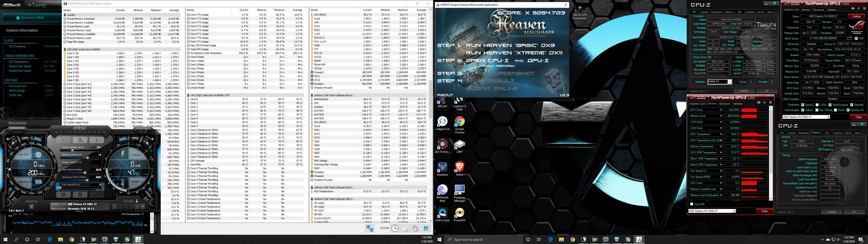Open GPU Temperature sensor dropdown arrow
This screenshot has width=868, height=244.
pyautogui.click(x=721, y=134)
